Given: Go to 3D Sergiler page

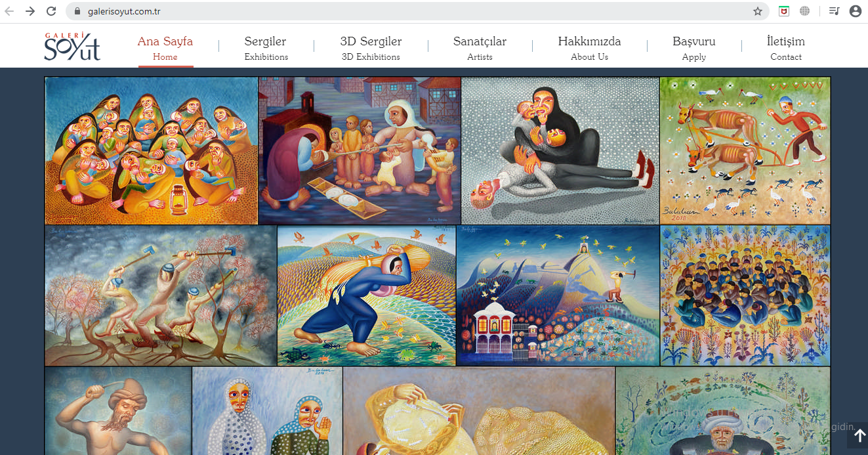Looking at the screenshot, I should click(371, 48).
